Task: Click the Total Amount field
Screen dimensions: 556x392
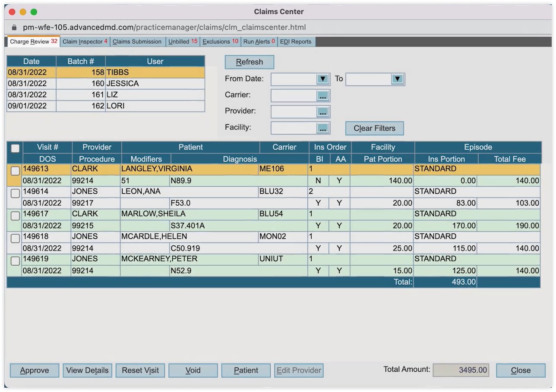Action: point(461,370)
